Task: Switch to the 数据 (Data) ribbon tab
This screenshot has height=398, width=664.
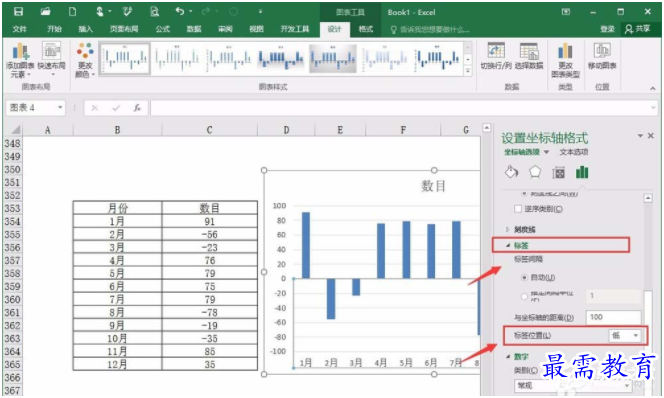Action: pos(194,29)
